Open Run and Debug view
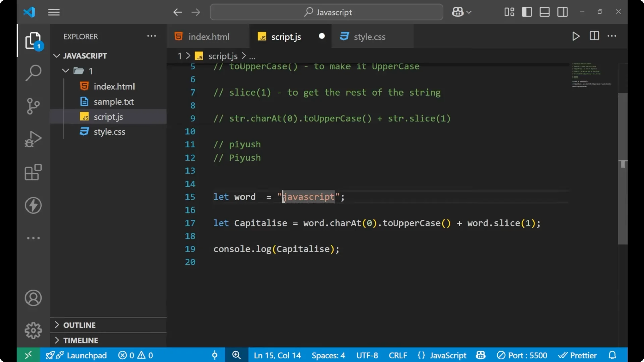 (x=33, y=139)
